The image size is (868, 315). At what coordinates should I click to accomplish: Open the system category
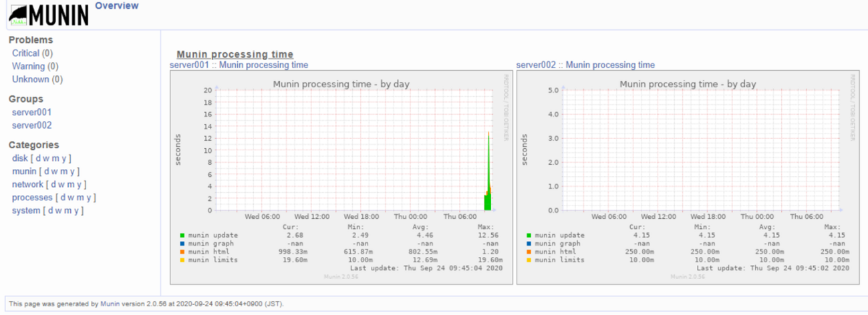click(26, 211)
